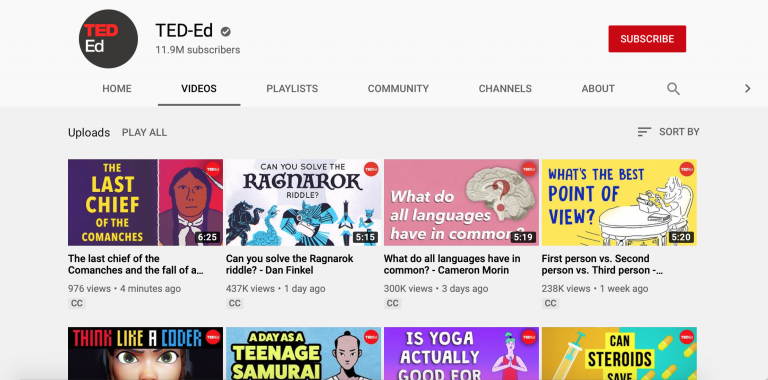Click CC badge under Ragnarok riddle video

point(235,304)
